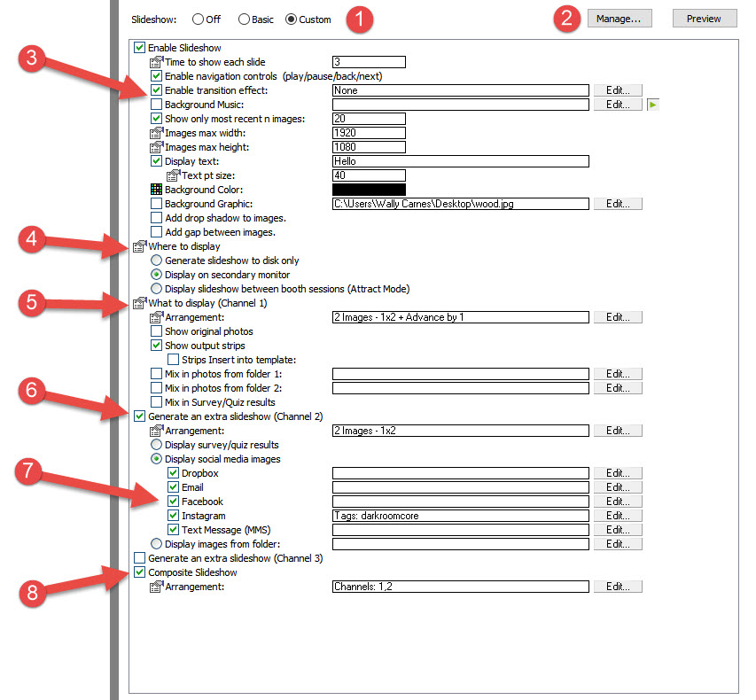This screenshot has width=756, height=700.
Task: Click the black Background Color swatch
Action: click(369, 190)
